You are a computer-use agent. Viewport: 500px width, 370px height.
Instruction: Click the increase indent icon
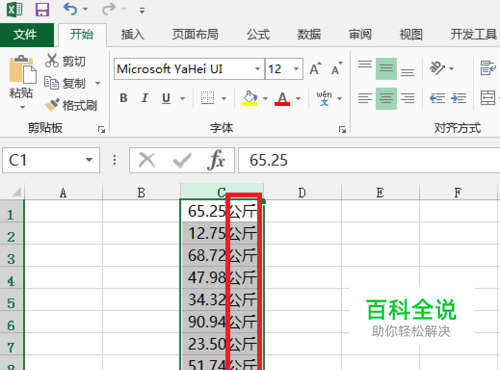coord(458,98)
